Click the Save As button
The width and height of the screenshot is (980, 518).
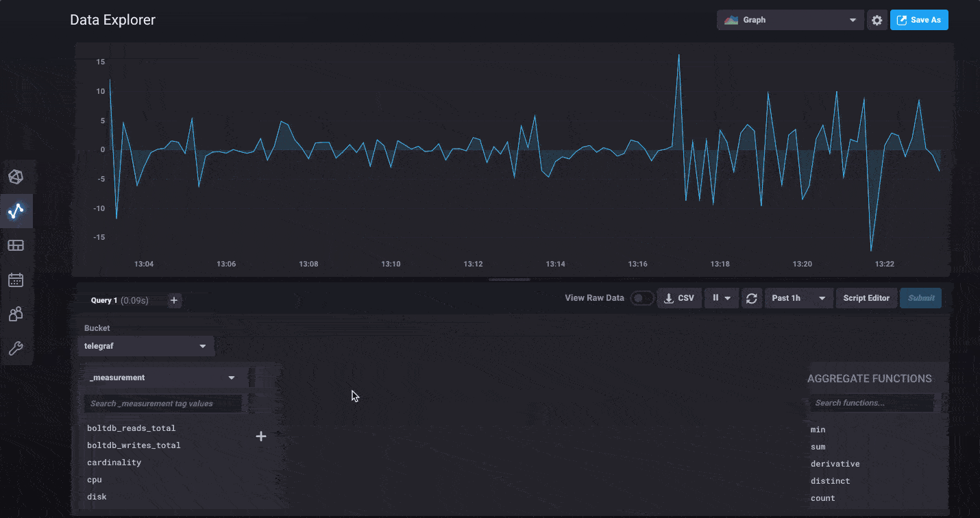[918, 20]
